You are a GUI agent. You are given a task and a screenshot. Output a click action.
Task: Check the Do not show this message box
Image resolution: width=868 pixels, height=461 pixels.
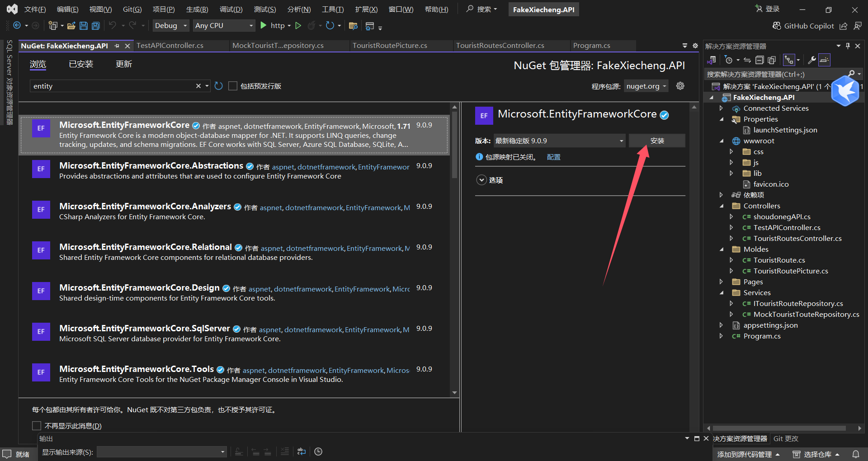click(x=37, y=426)
